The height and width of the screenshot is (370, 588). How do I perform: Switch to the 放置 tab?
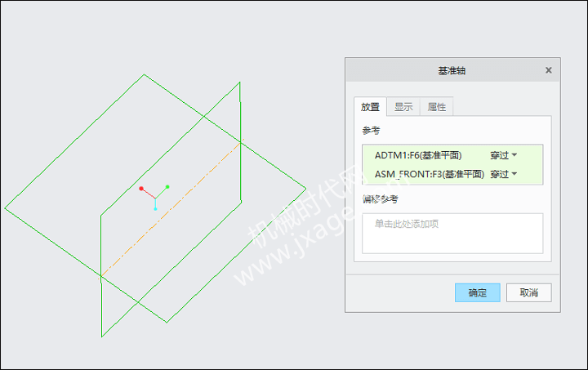370,107
